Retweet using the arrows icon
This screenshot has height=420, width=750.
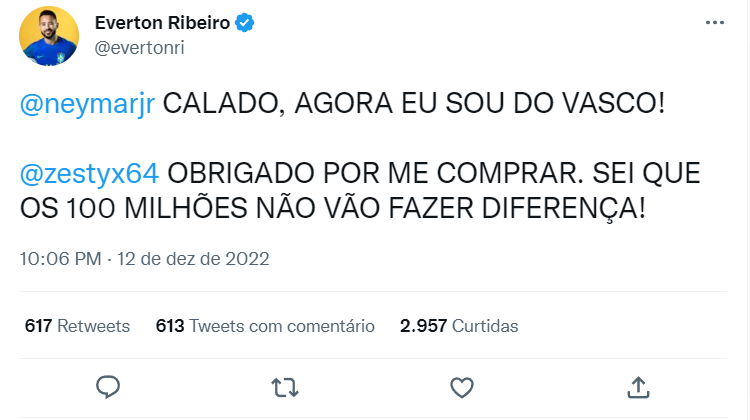coord(285,386)
